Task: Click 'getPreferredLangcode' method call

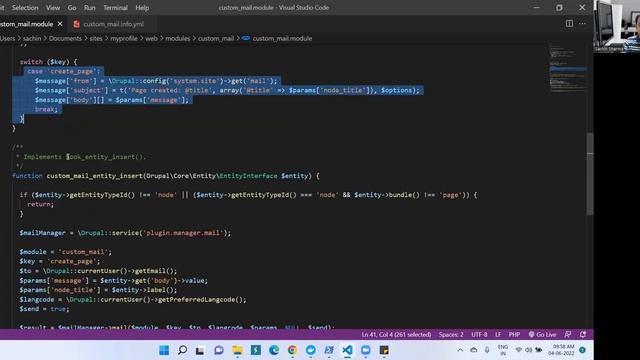Action: (197, 300)
